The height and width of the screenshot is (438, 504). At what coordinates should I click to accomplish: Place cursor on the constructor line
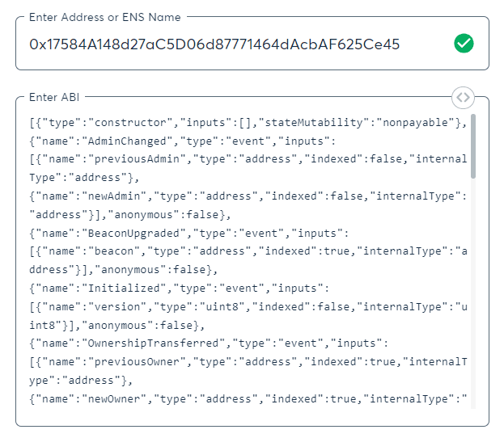pyautogui.click(x=243, y=123)
